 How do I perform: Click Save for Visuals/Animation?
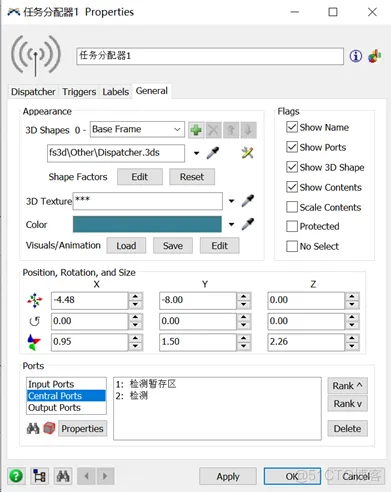[173, 246]
